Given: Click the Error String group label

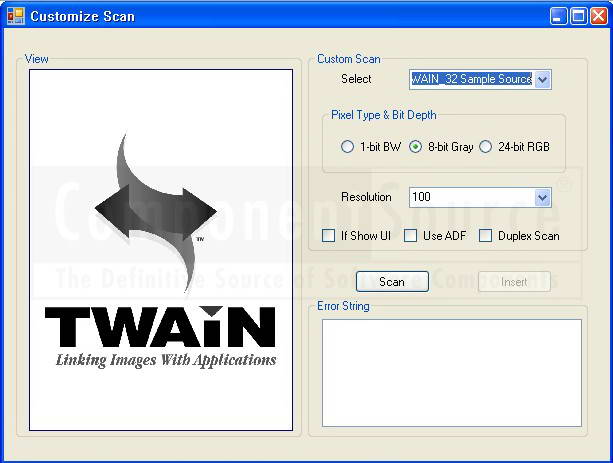Looking at the screenshot, I should [x=343, y=306].
